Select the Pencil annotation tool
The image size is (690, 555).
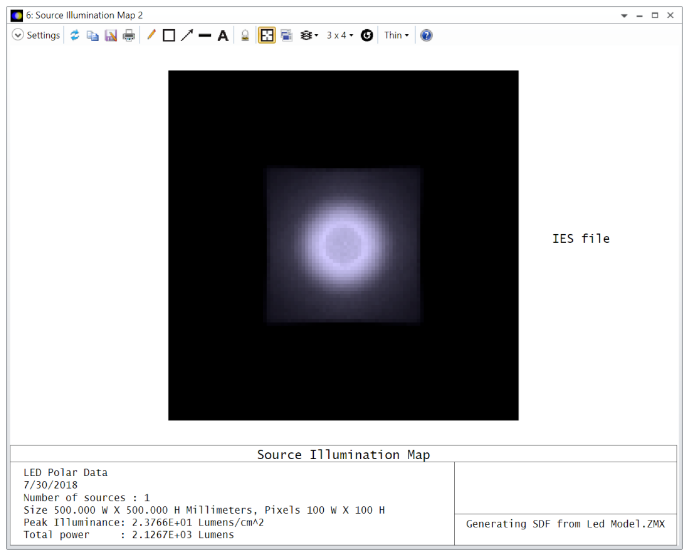click(151, 35)
